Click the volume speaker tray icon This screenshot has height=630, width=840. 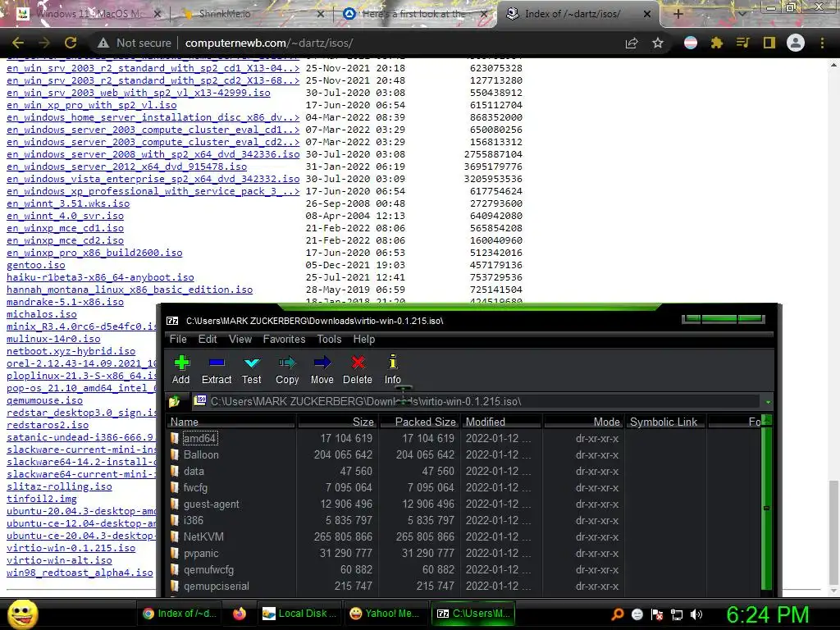tap(696, 614)
